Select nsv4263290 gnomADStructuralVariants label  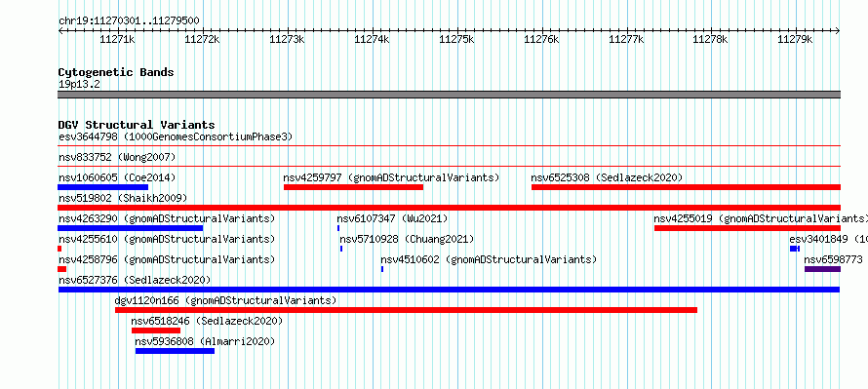pos(167,218)
